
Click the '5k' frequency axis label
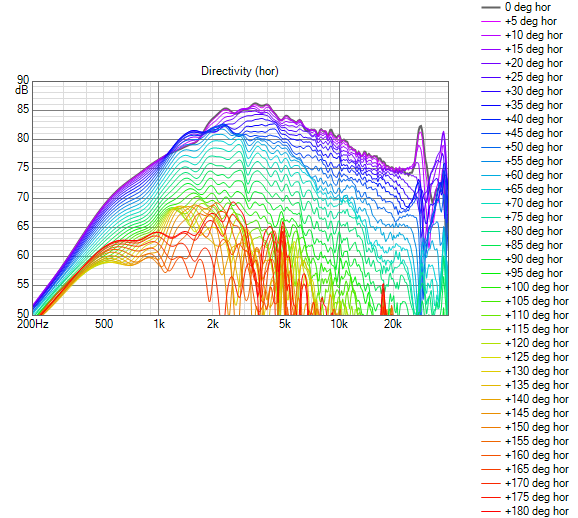click(x=285, y=324)
